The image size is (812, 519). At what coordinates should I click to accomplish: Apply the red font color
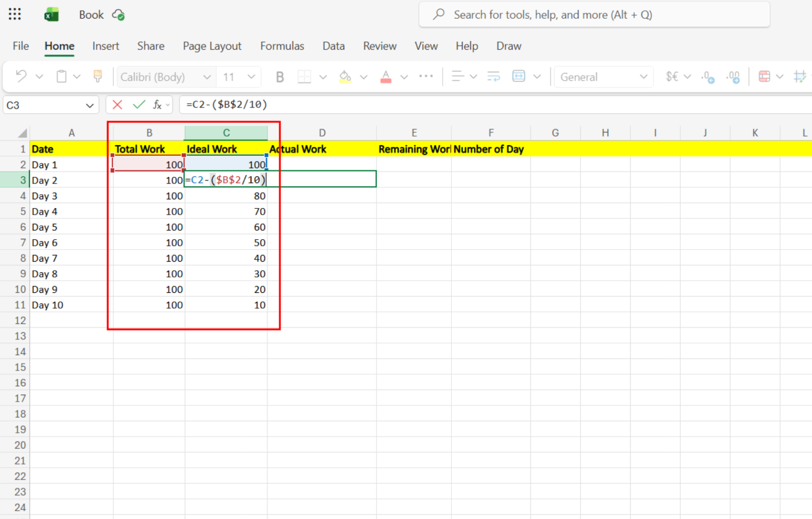[386, 77]
